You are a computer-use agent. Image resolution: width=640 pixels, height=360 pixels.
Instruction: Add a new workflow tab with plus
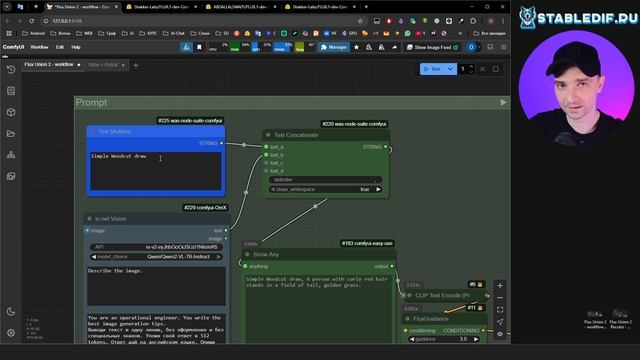point(136,65)
